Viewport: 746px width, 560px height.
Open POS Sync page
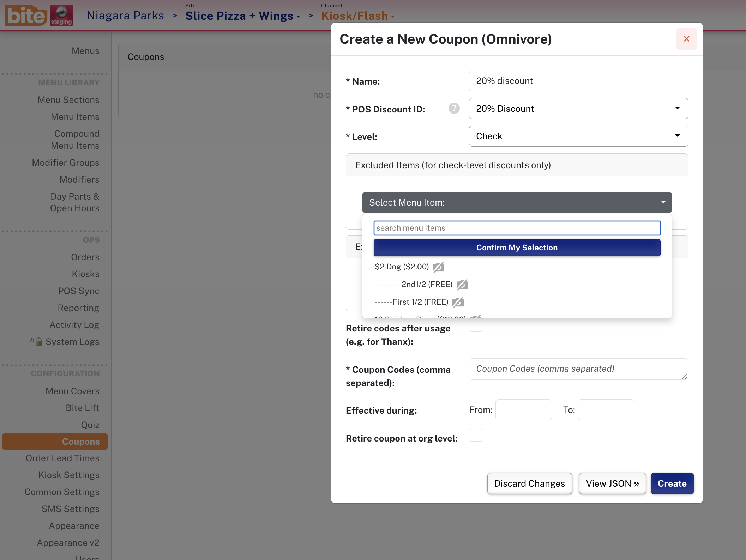point(79,291)
